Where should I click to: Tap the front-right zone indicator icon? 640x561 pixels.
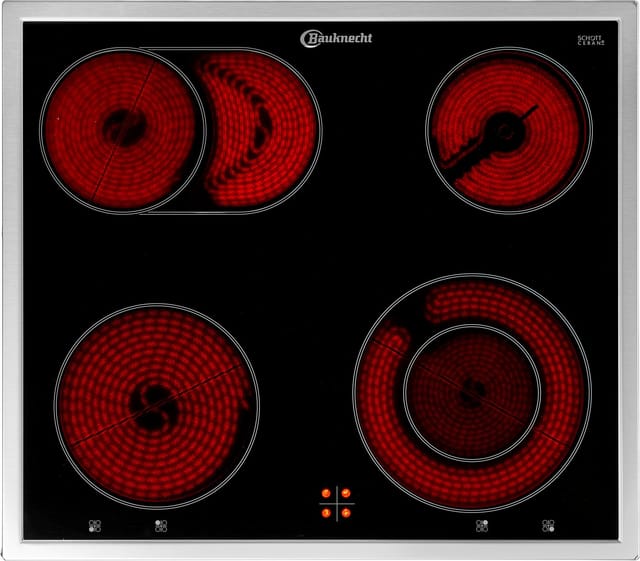548,526
